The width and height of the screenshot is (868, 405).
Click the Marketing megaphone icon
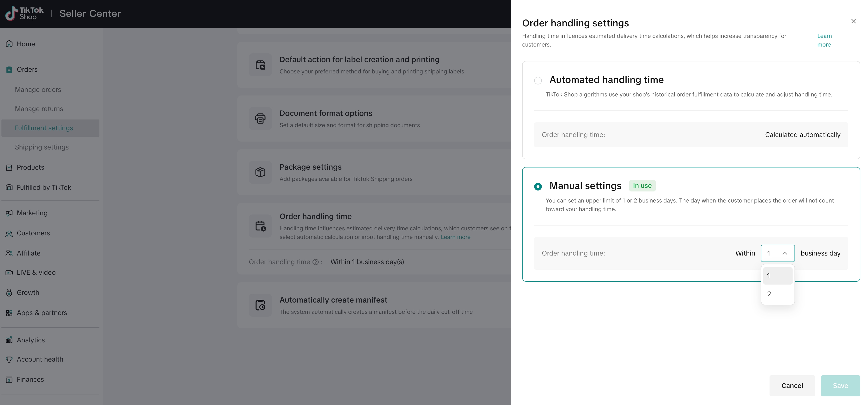click(9, 213)
